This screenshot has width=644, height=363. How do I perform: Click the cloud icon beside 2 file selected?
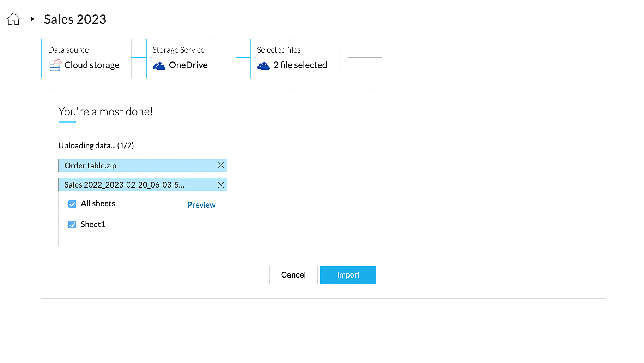coord(263,66)
